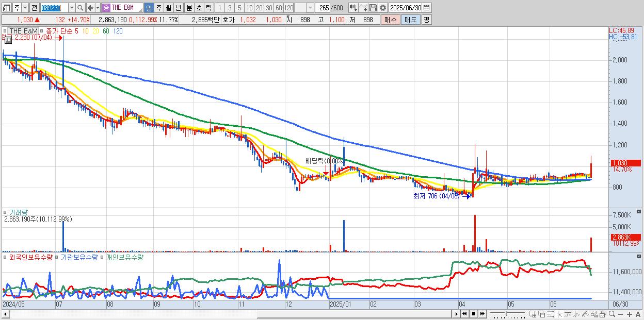Click the save floppy disk icon
The width and height of the screenshot is (644, 320).
[x=373, y=8]
